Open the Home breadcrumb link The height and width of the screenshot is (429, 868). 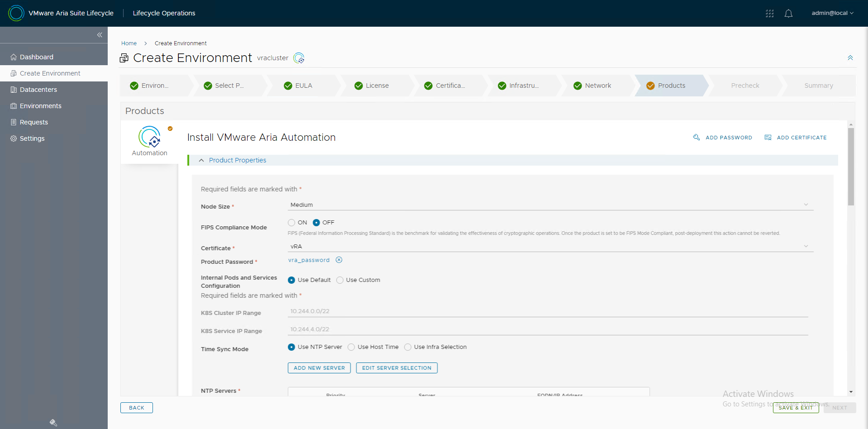129,43
